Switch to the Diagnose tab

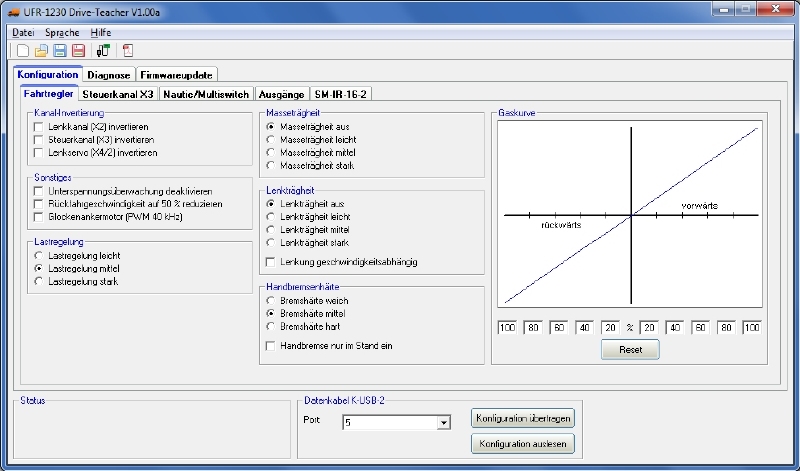pyautogui.click(x=109, y=75)
